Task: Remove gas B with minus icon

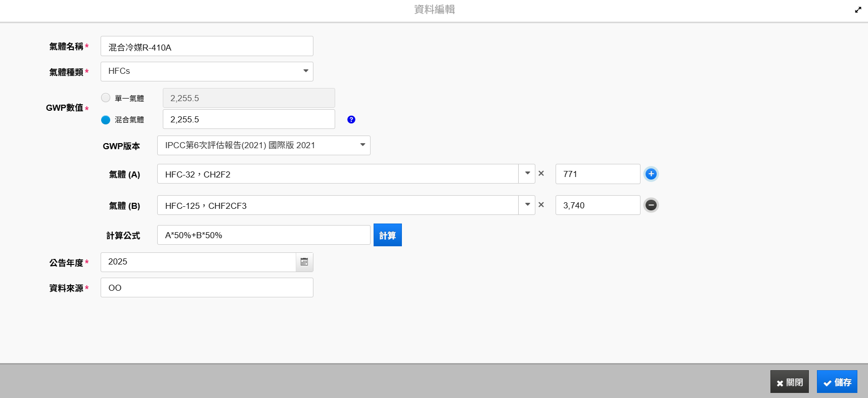Action: pos(651,205)
